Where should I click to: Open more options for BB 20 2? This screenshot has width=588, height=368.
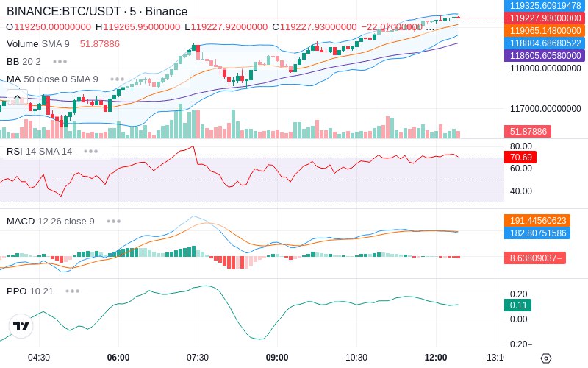pyautogui.click(x=60, y=62)
